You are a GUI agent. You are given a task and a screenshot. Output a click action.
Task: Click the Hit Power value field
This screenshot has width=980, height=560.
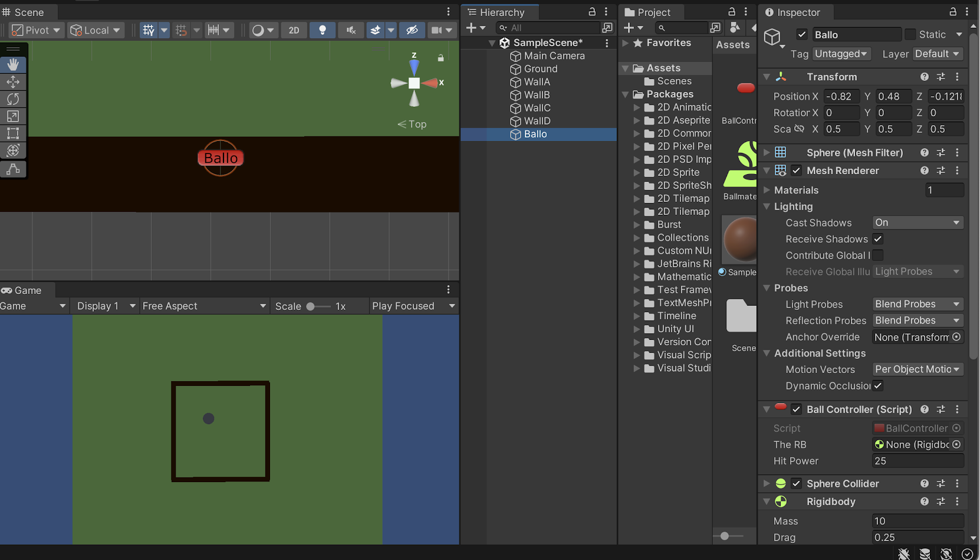[x=917, y=461]
